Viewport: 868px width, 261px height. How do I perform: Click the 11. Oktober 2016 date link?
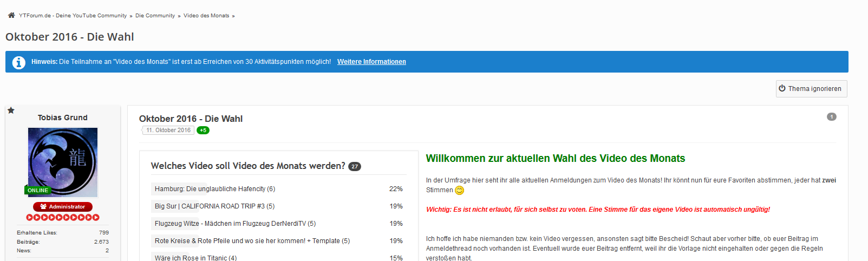point(168,130)
